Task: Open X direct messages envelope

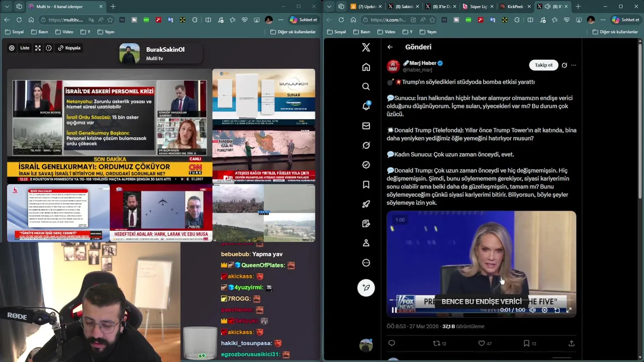Action: point(366,126)
